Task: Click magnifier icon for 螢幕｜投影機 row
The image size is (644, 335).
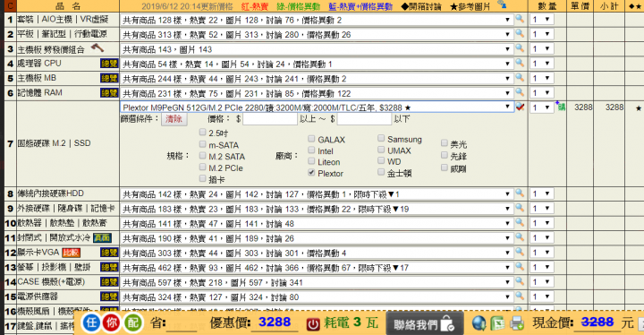Action: coord(520,267)
